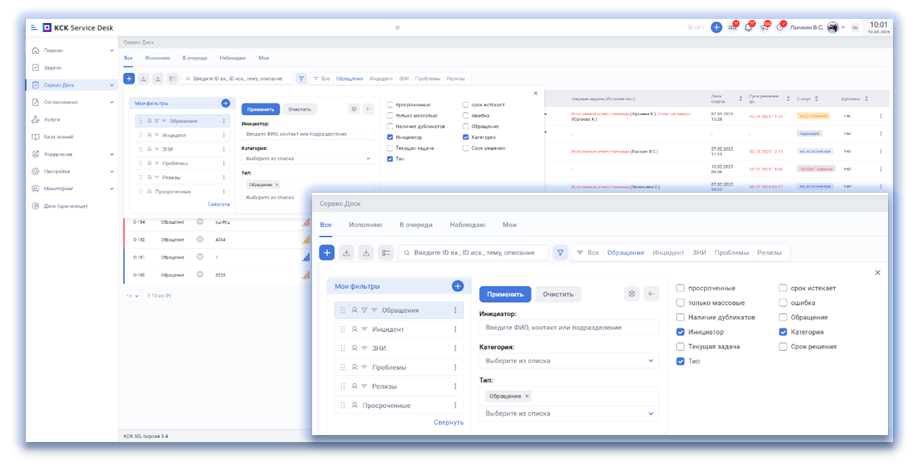This screenshot has height=474, width=918.
Task: Select Просроченные saved filter in enlarged inset
Action: point(399,405)
